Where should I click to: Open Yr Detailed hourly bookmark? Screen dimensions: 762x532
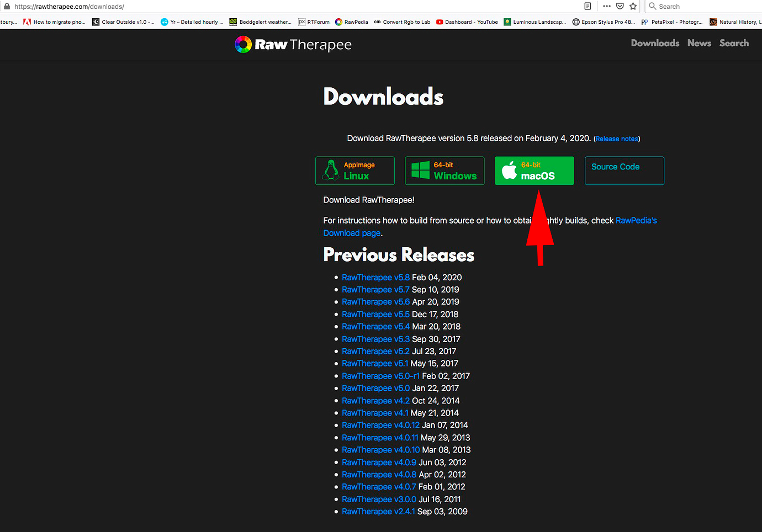click(192, 22)
